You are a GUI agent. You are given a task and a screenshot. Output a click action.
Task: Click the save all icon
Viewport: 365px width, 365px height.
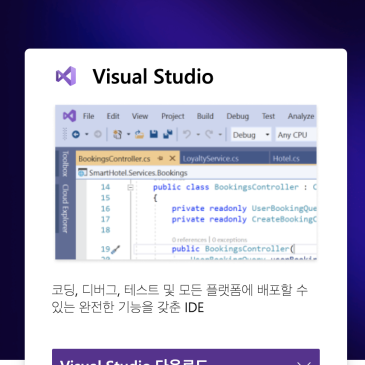[168, 134]
